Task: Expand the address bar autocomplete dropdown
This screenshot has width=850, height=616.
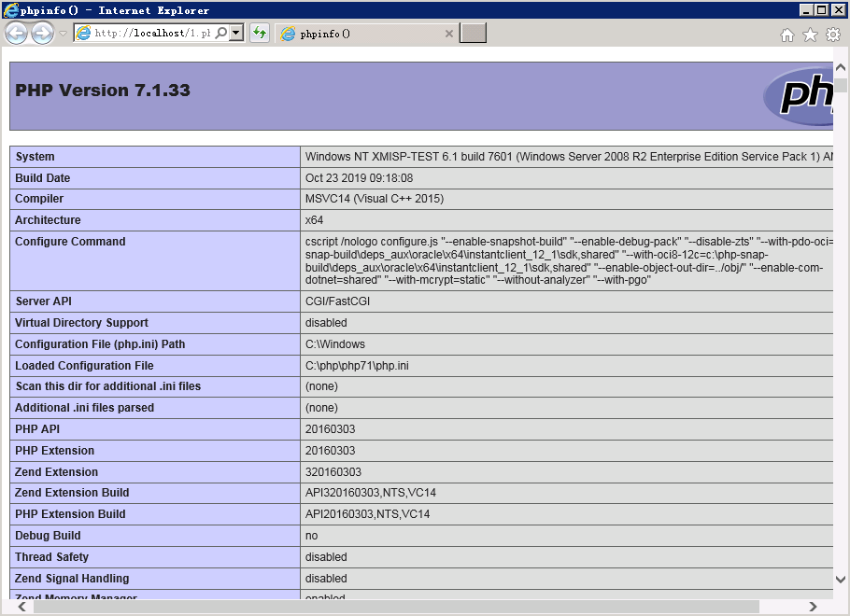Action: click(236, 33)
